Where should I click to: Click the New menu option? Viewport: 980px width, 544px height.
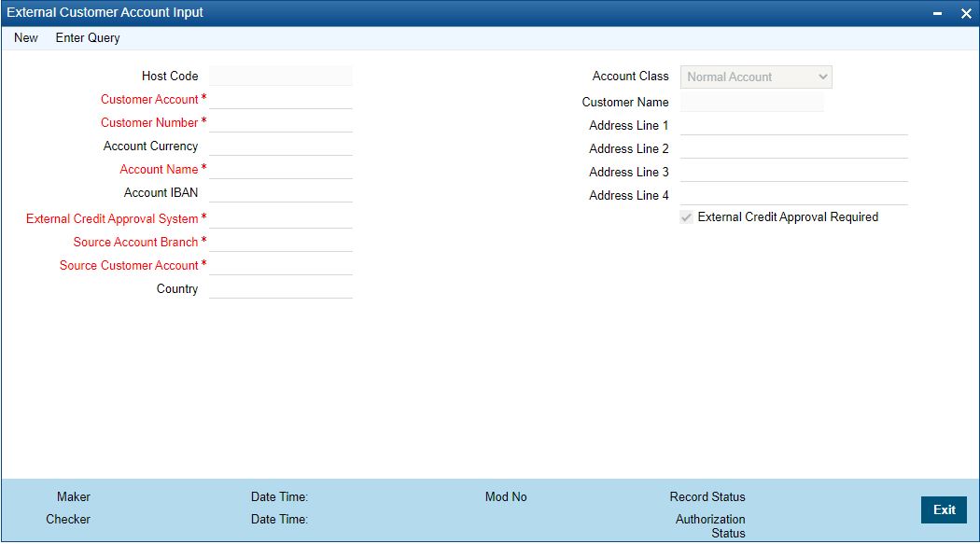click(25, 38)
